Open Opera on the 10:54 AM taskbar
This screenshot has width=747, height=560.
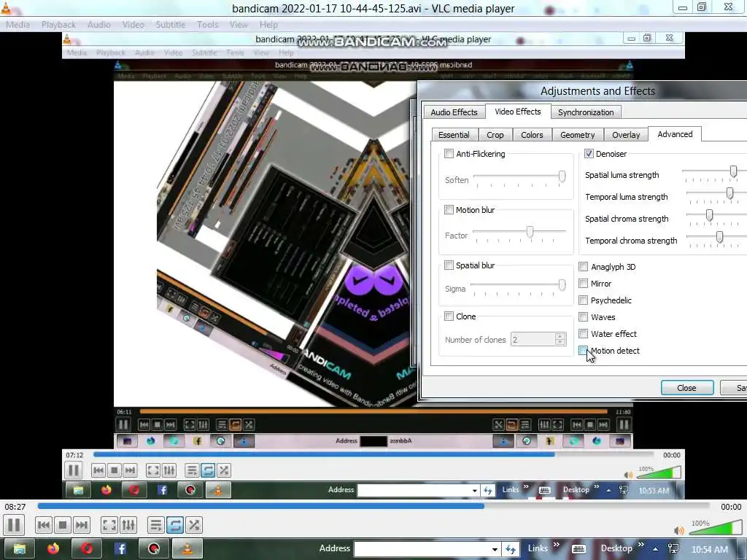click(87, 548)
